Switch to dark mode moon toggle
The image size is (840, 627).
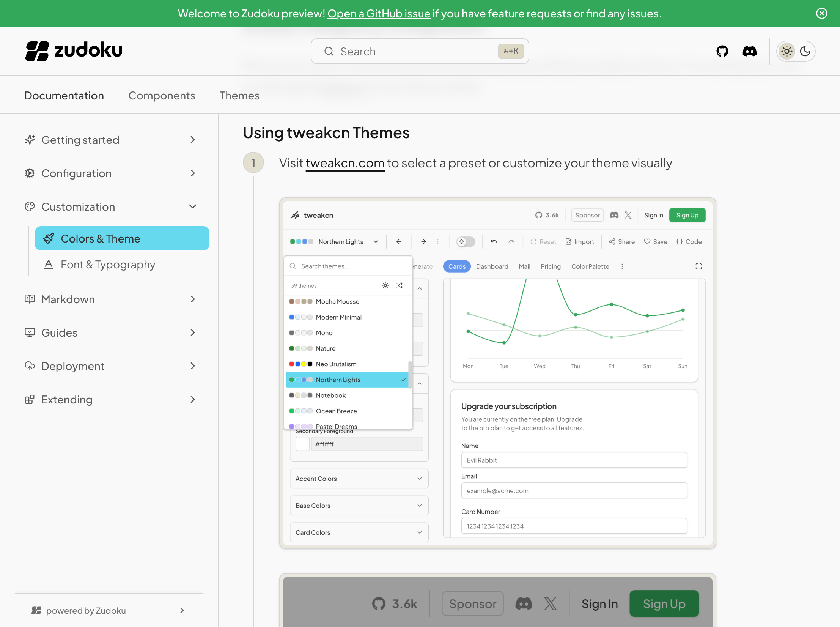coord(805,51)
